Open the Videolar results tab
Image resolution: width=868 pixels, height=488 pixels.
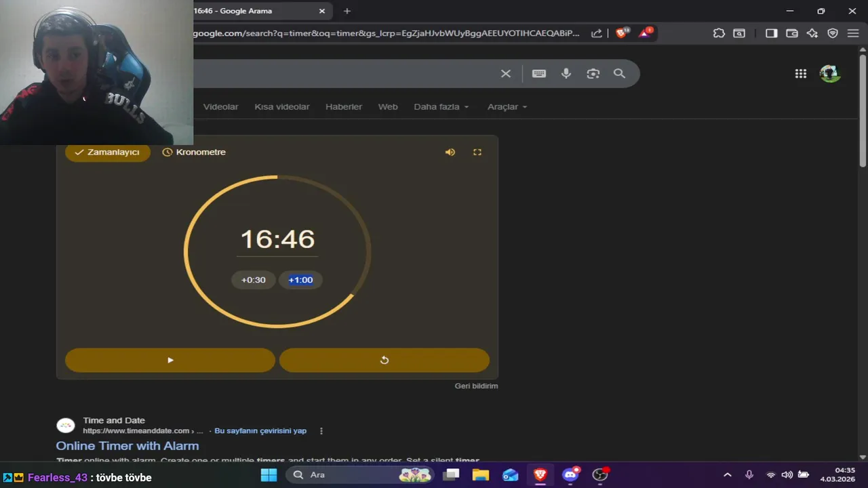[221, 107]
